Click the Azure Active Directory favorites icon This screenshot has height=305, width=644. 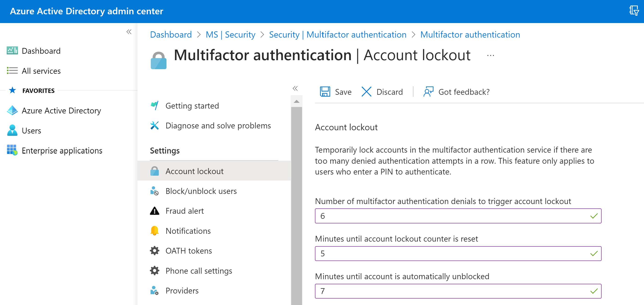12,110
